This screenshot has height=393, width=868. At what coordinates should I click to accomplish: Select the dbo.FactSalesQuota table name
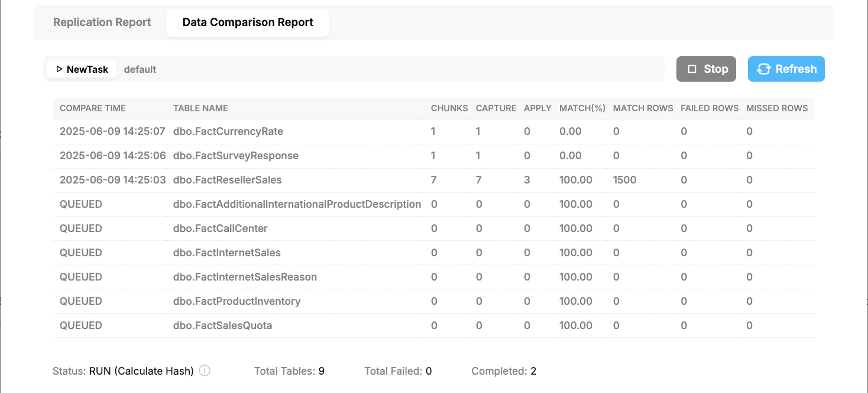(223, 326)
